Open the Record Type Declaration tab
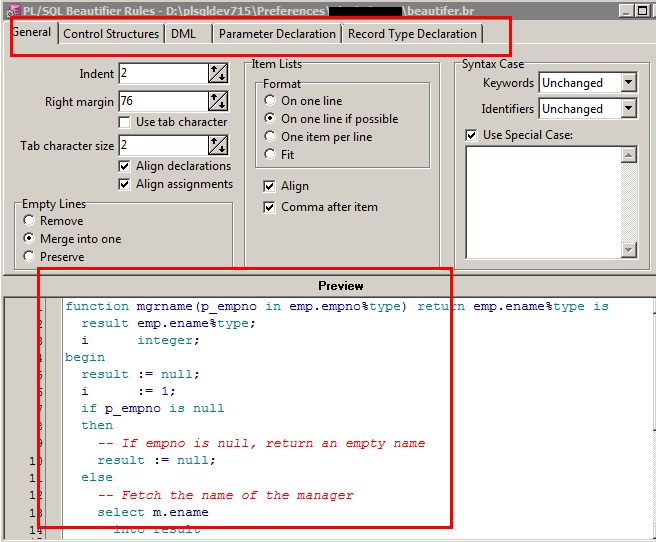The height and width of the screenshot is (542, 656). pos(412,34)
